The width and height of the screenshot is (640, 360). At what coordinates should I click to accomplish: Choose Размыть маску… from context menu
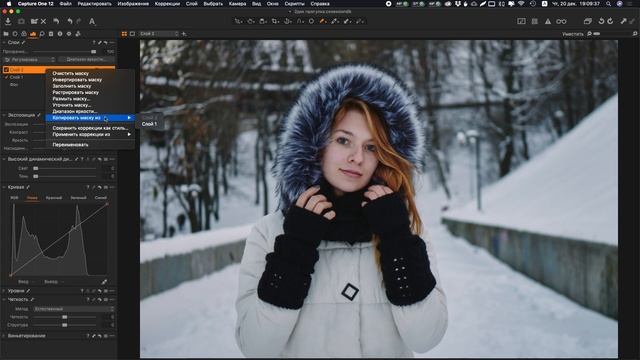[71, 99]
